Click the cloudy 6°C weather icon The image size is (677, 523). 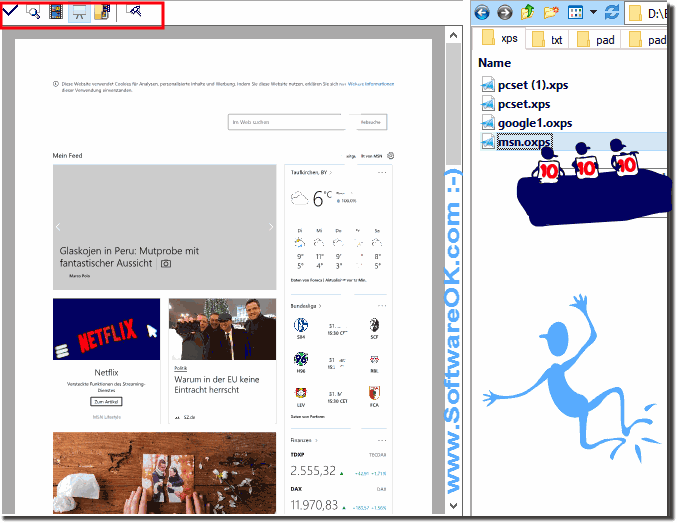[x=299, y=199]
